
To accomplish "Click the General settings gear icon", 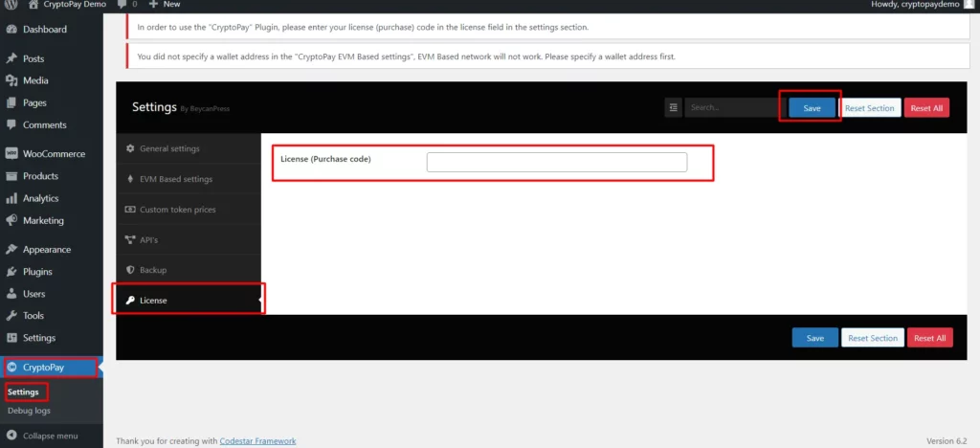I will click(x=130, y=148).
